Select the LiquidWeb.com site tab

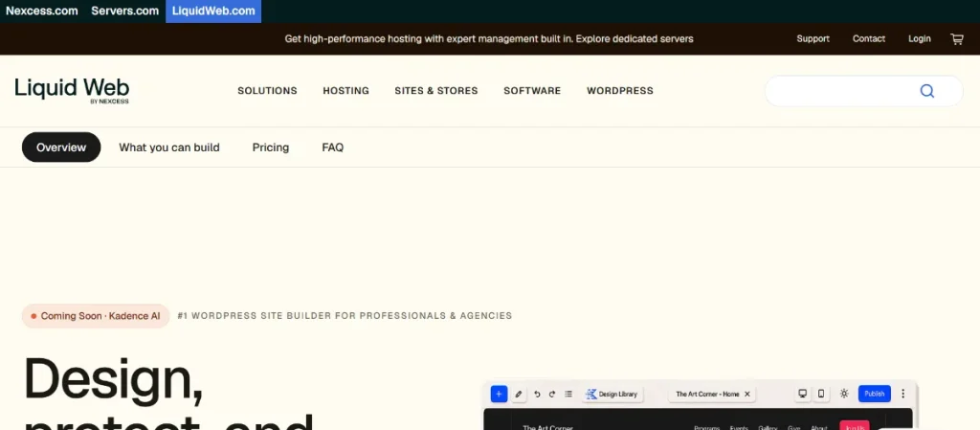tap(213, 11)
